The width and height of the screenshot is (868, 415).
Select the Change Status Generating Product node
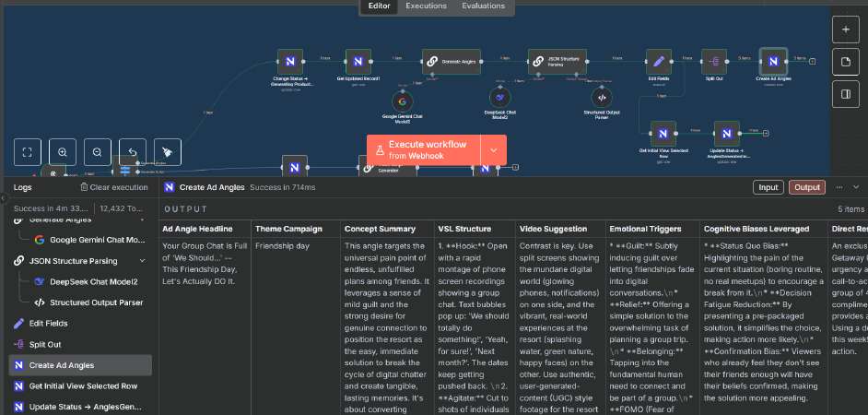[290, 62]
